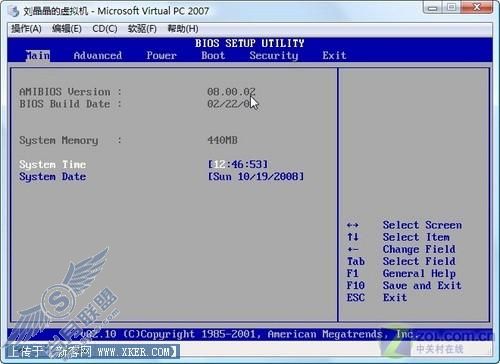Click the Save and Exit help text

tap(422, 286)
